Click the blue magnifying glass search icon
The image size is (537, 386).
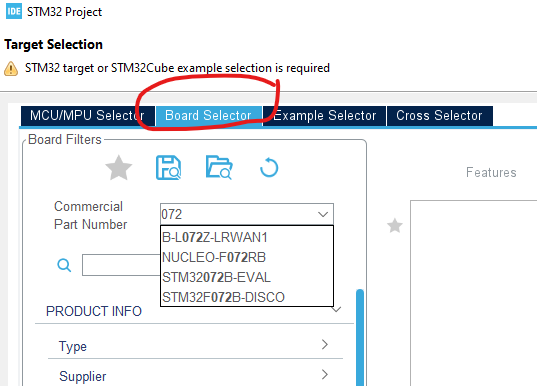pos(64,265)
